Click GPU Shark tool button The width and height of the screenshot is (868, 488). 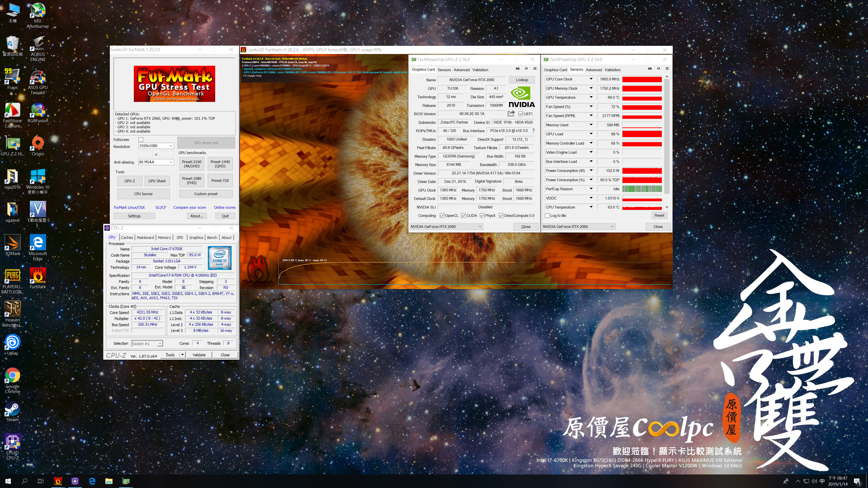pos(157,181)
